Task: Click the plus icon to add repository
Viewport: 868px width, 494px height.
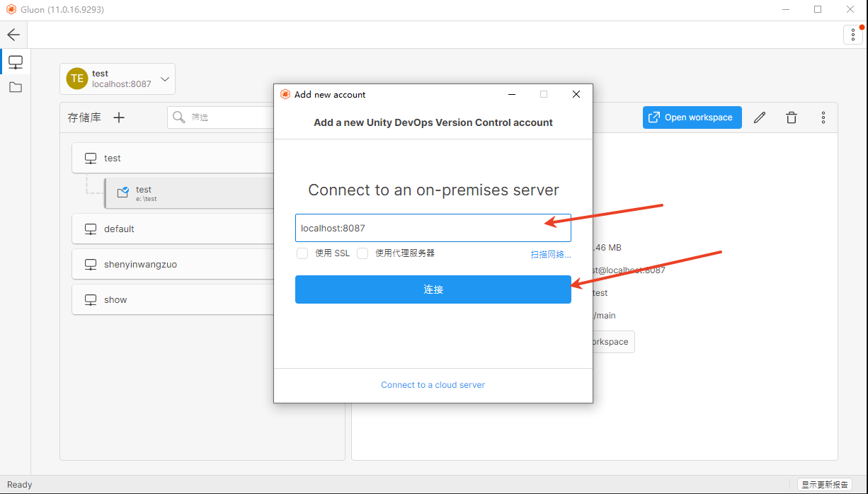Action: [119, 117]
